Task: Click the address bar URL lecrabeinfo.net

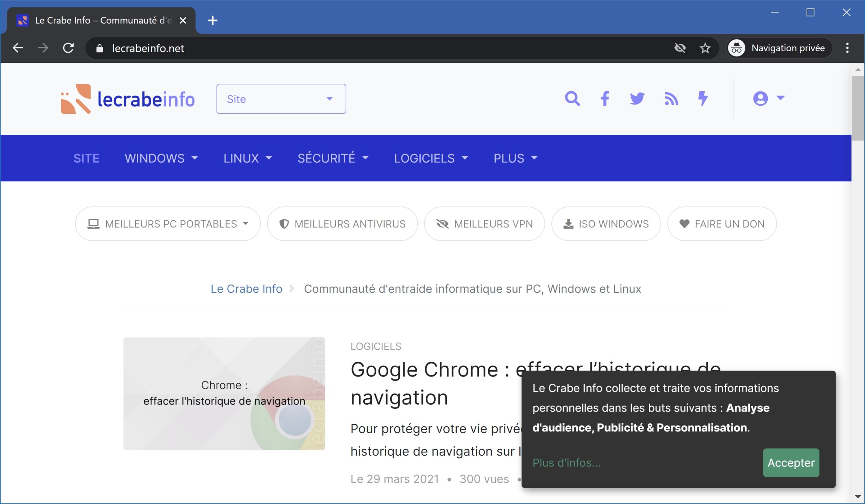Action: 148,48
